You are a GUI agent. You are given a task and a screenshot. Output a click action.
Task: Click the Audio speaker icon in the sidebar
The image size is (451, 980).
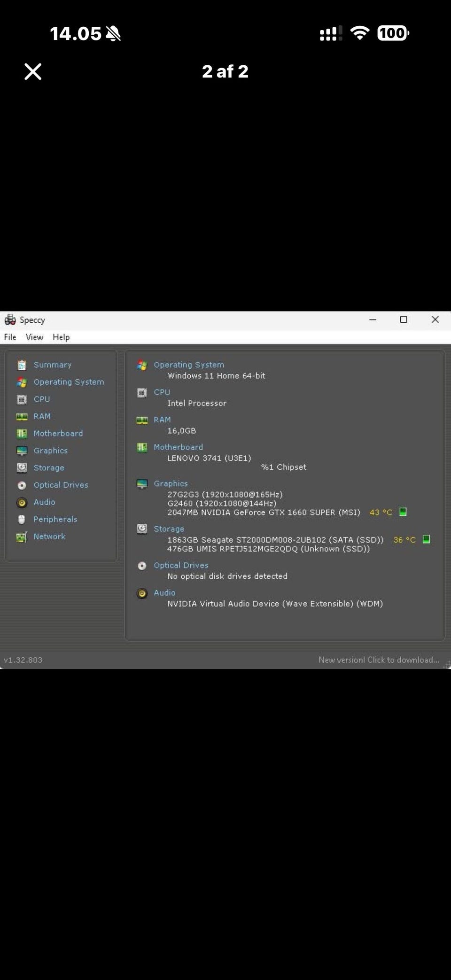[22, 503]
